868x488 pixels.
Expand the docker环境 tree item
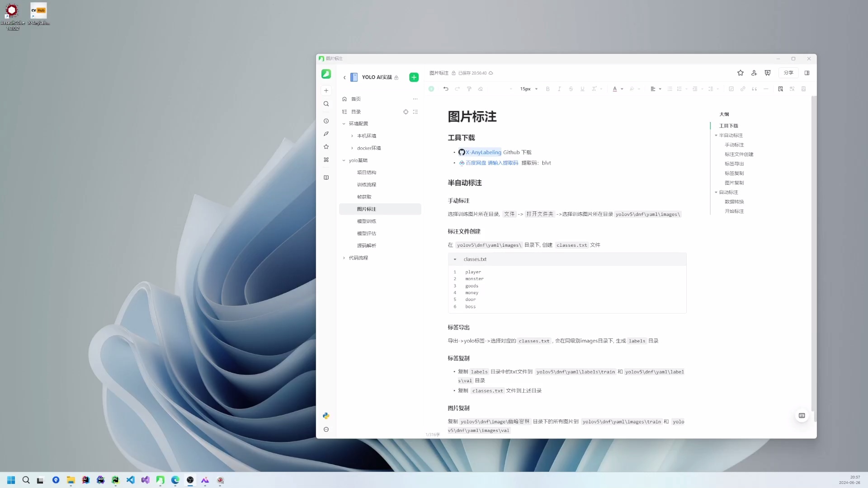(353, 148)
